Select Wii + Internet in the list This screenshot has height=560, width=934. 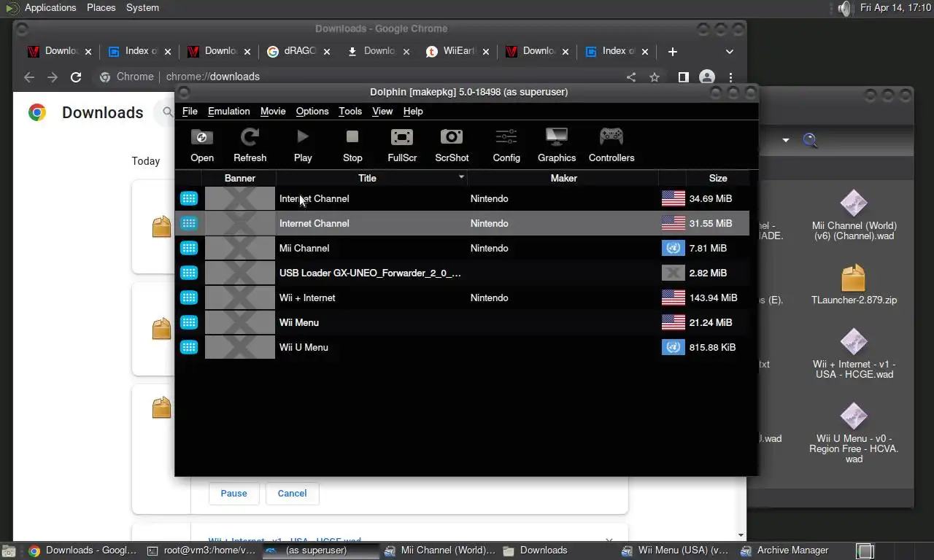coord(463,297)
